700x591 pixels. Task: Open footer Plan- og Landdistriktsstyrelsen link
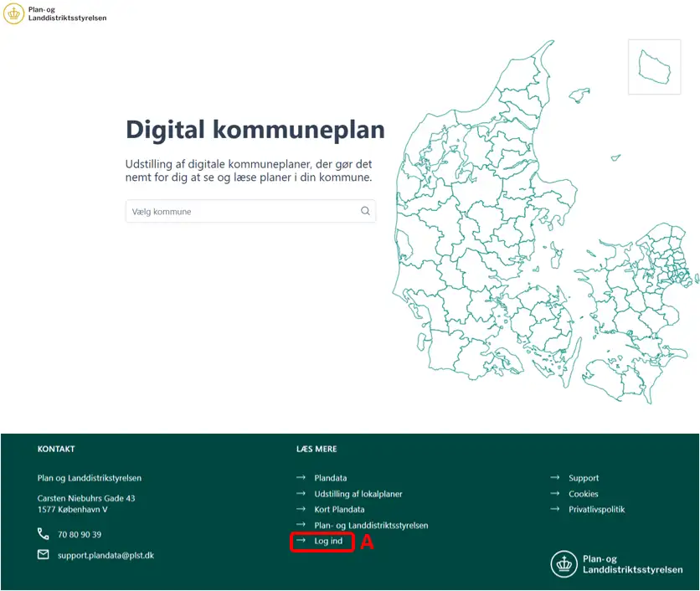coord(371,526)
